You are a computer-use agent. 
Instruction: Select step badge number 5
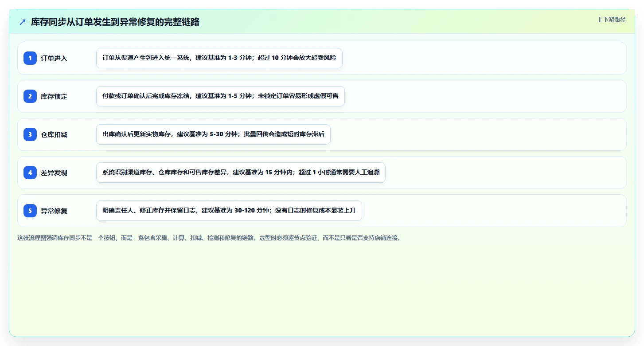click(30, 211)
